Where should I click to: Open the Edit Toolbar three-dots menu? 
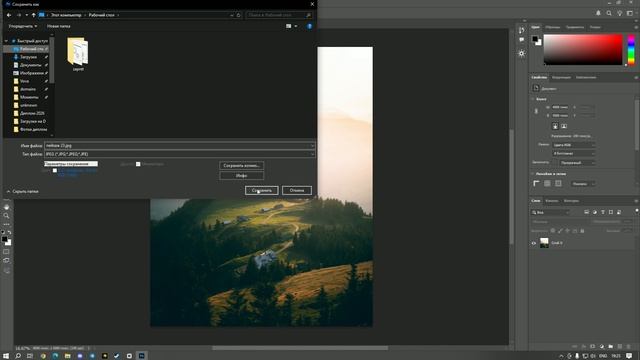[6, 224]
